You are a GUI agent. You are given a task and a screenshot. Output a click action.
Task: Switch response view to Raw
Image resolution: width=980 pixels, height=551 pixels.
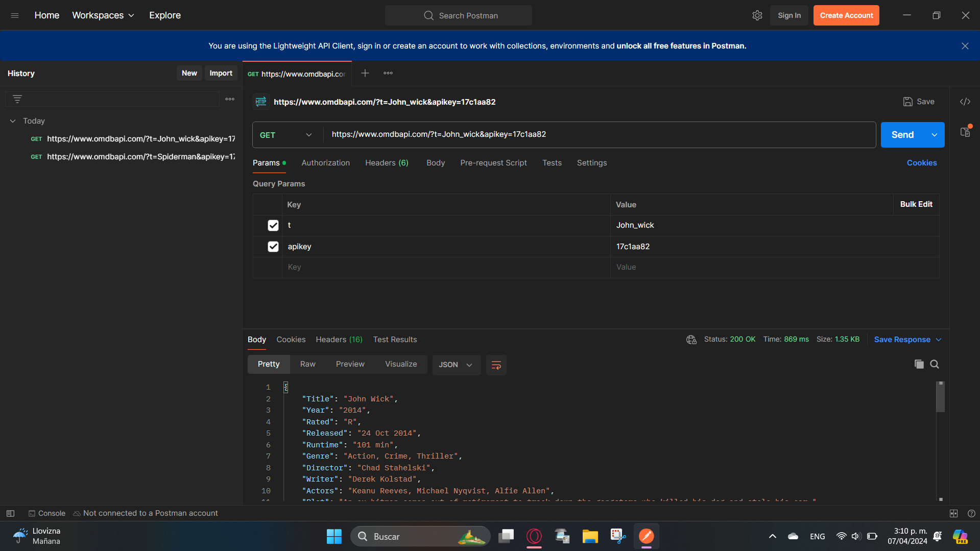pos(308,364)
